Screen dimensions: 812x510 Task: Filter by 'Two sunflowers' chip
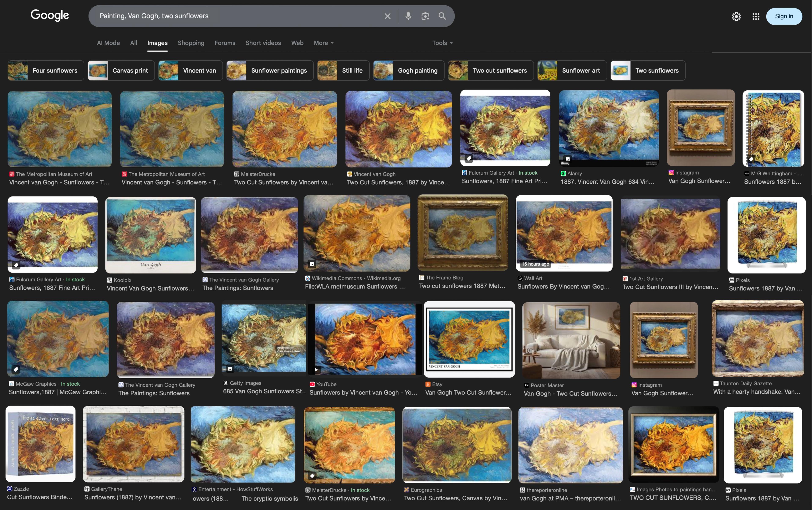click(648, 70)
